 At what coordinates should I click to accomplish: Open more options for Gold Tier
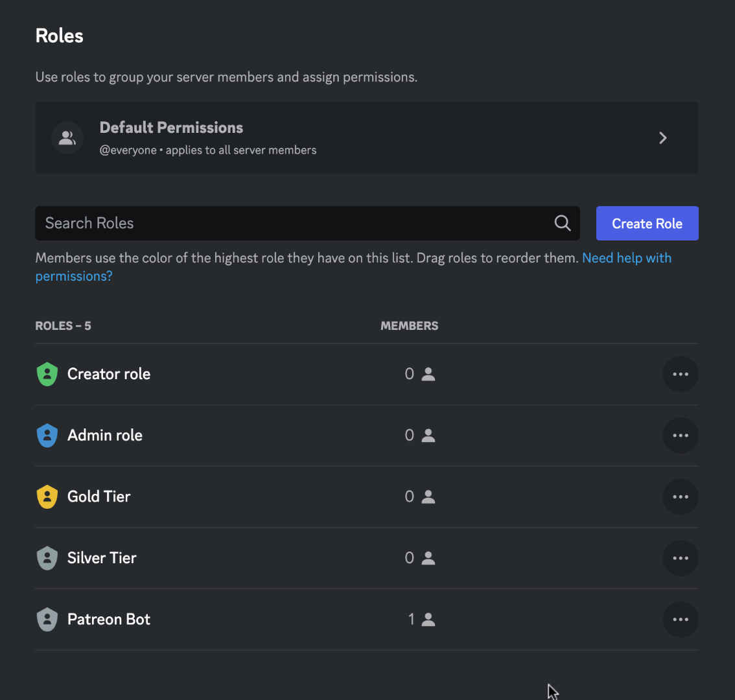pyautogui.click(x=681, y=496)
